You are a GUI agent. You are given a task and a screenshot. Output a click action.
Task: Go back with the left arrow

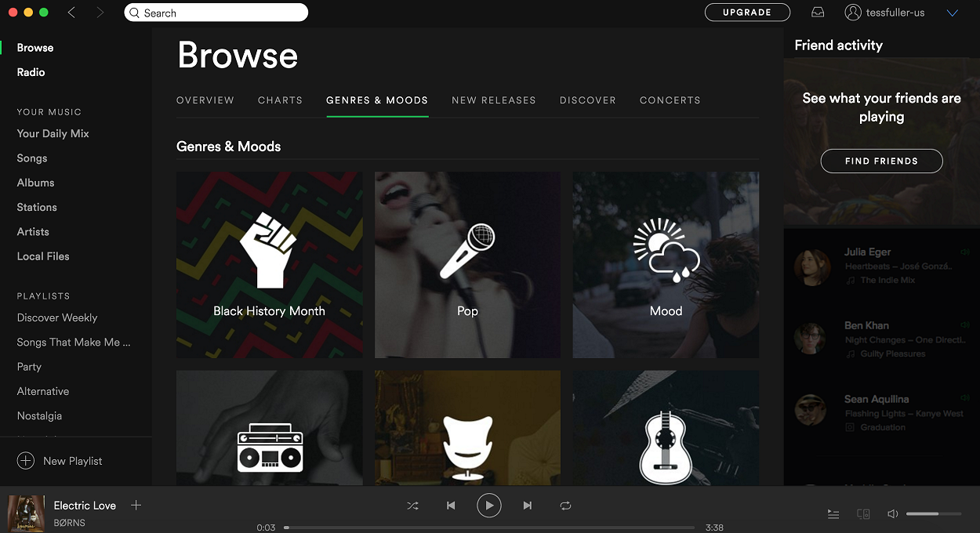click(x=71, y=13)
